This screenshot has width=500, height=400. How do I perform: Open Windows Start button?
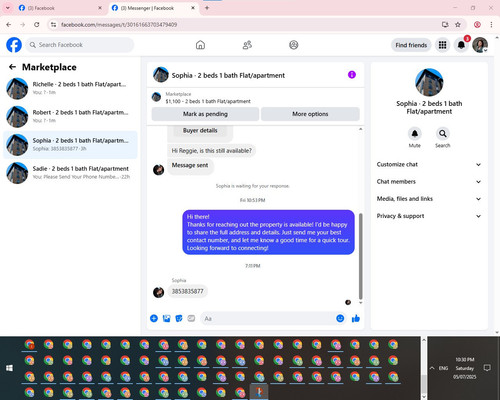point(9,368)
